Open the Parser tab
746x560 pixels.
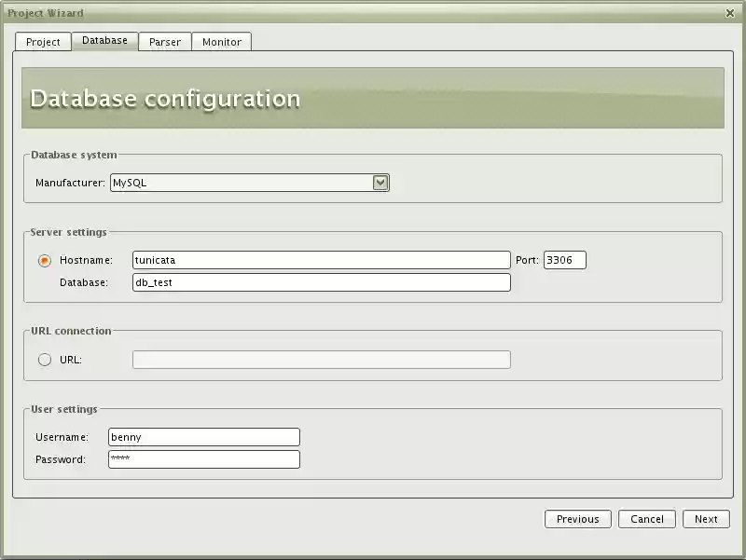point(165,41)
